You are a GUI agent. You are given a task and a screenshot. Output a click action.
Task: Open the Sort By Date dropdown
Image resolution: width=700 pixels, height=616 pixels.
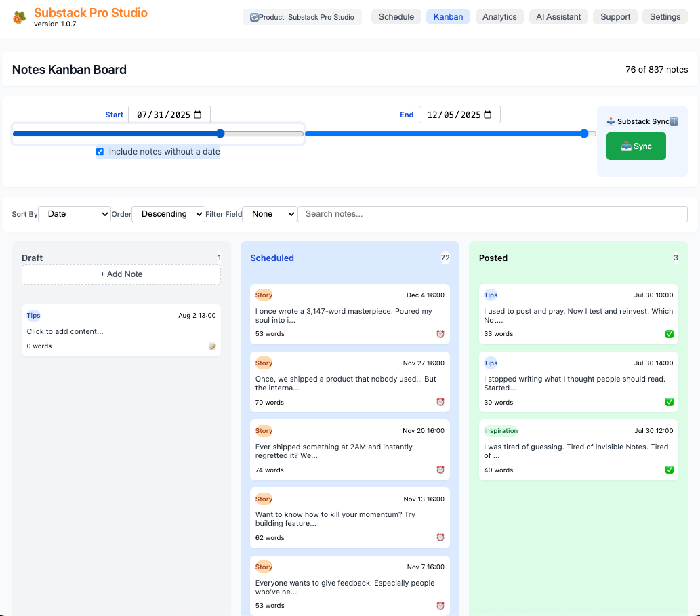75,214
